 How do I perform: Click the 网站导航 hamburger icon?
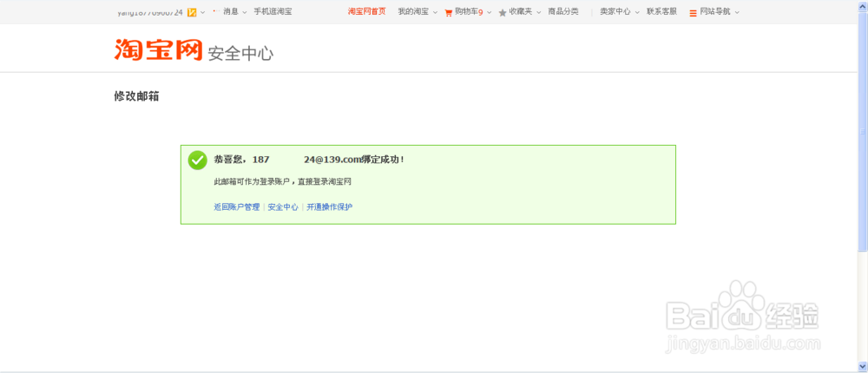click(693, 13)
